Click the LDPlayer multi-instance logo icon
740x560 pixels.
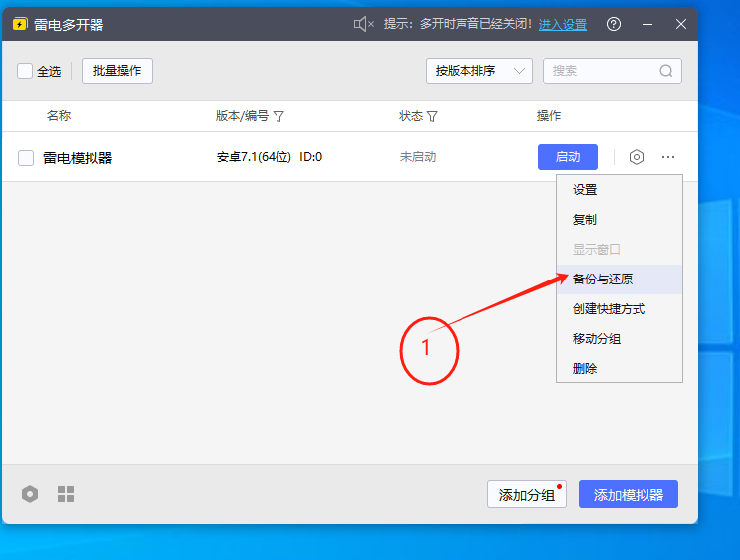tap(20, 24)
